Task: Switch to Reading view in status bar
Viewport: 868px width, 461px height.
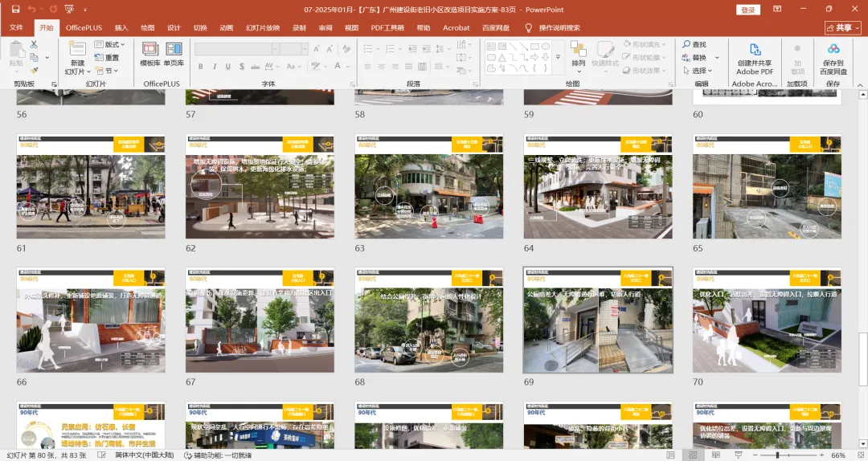Action: click(715, 455)
